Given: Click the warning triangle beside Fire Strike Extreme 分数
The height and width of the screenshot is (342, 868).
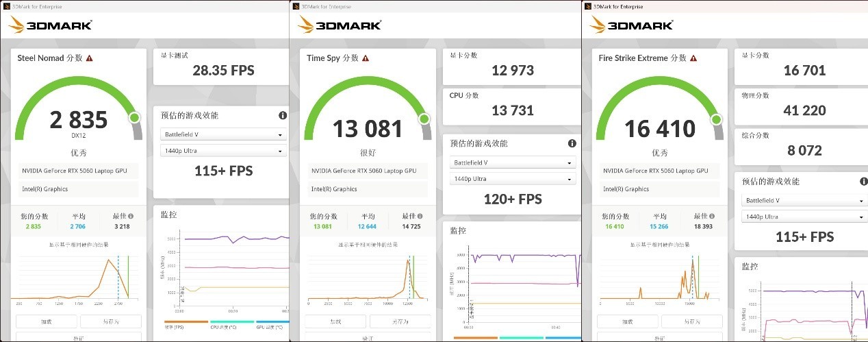Looking at the screenshot, I should 692,59.
